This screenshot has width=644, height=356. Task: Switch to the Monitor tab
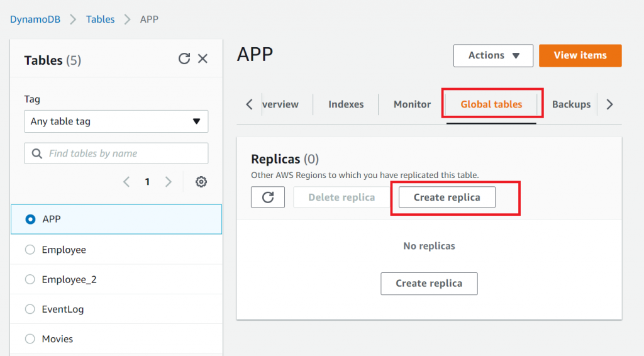coord(412,104)
